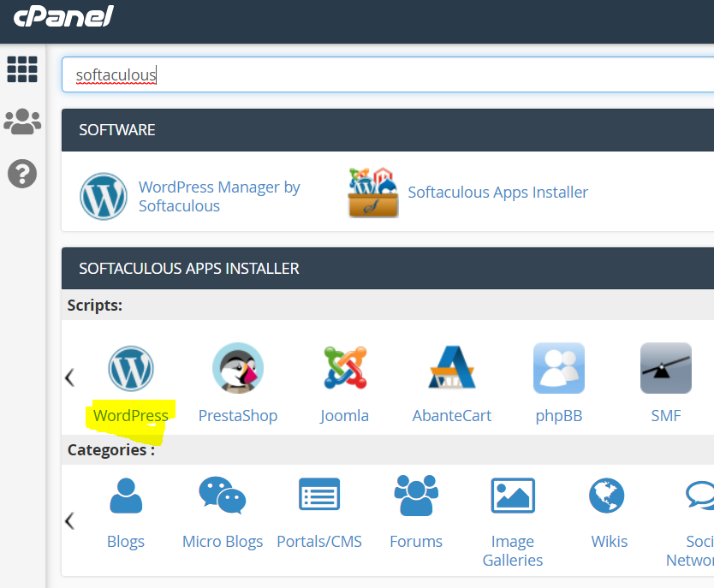Open User Manager people icon in sidebar
Image resolution: width=714 pixels, height=588 pixels.
coord(22,122)
